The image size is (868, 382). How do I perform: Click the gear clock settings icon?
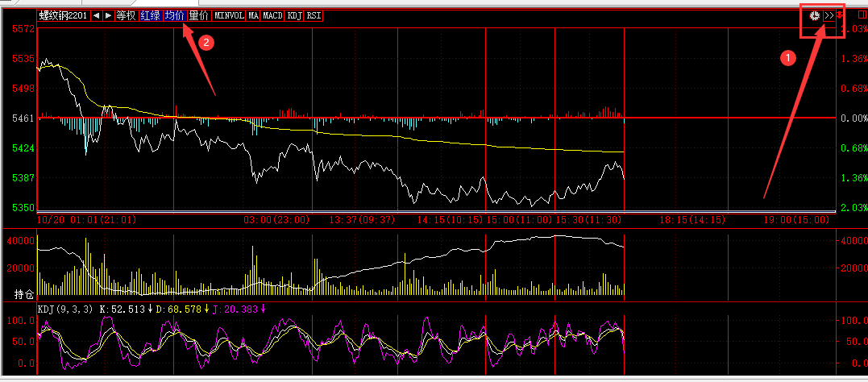coord(814,16)
